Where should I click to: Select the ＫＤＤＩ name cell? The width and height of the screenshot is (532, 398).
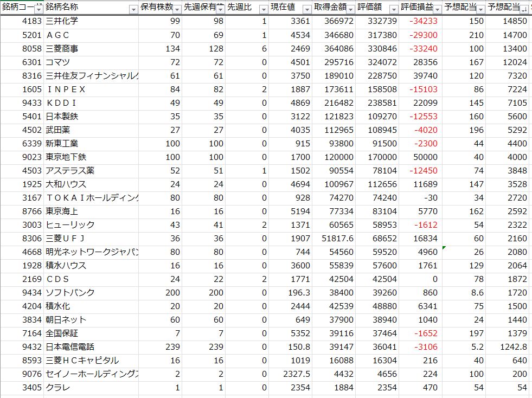91,103
